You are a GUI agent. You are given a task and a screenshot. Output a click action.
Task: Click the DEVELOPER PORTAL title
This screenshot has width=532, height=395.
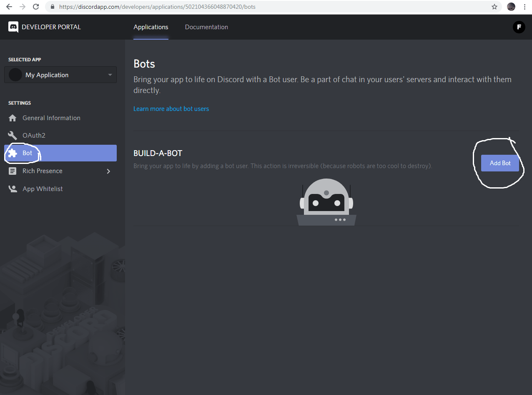point(51,27)
